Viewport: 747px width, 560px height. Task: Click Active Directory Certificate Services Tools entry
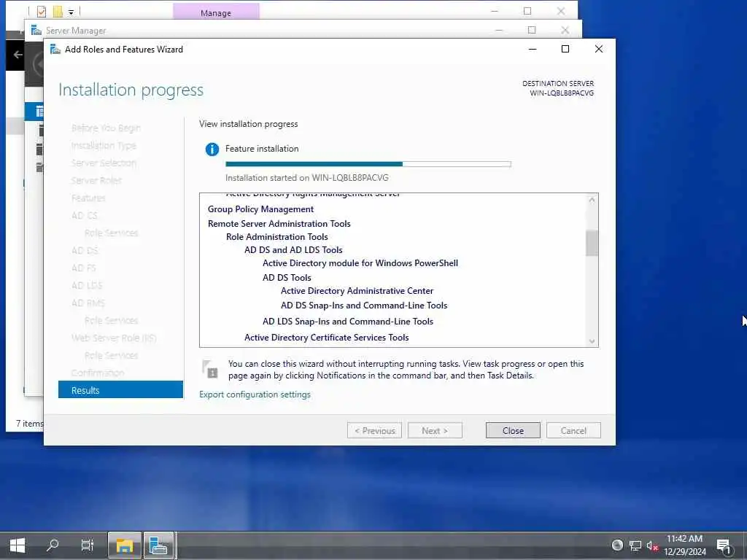pos(326,338)
